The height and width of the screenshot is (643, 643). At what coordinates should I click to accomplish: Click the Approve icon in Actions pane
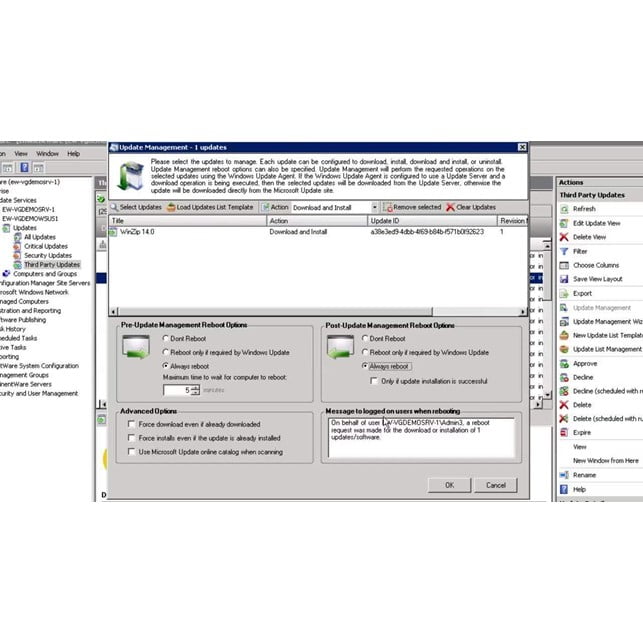(564, 363)
